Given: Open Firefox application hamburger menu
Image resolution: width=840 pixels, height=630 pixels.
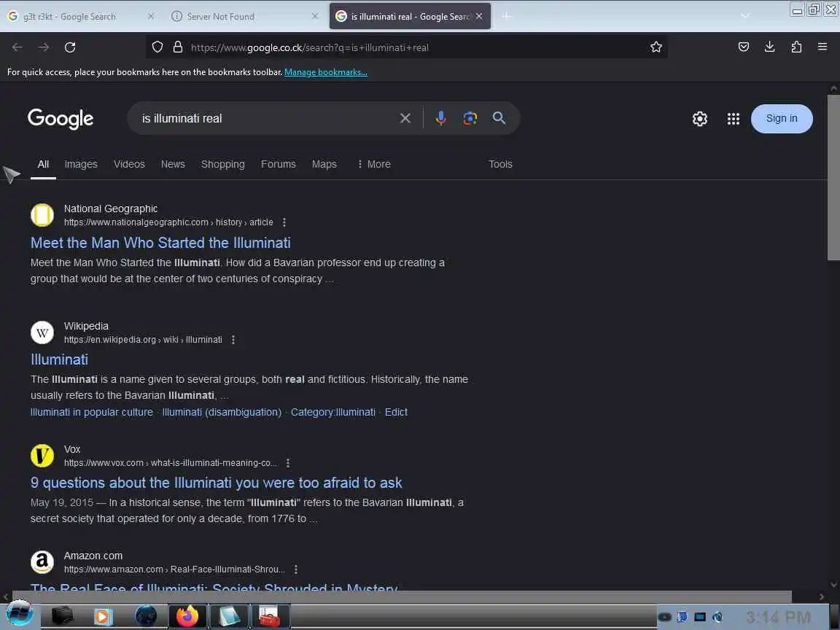Looking at the screenshot, I should 822,47.
